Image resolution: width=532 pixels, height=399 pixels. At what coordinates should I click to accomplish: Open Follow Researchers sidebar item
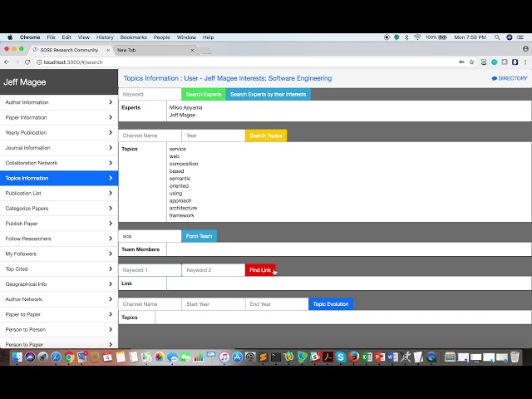tap(59, 239)
